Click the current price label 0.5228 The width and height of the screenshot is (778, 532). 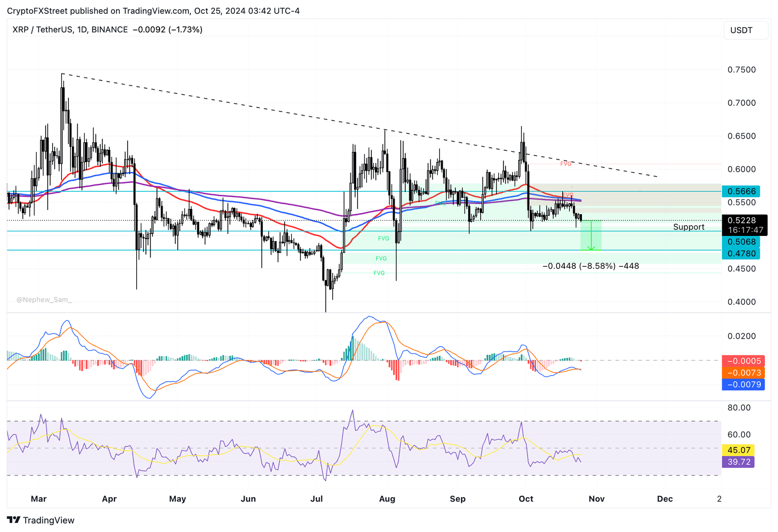[742, 220]
